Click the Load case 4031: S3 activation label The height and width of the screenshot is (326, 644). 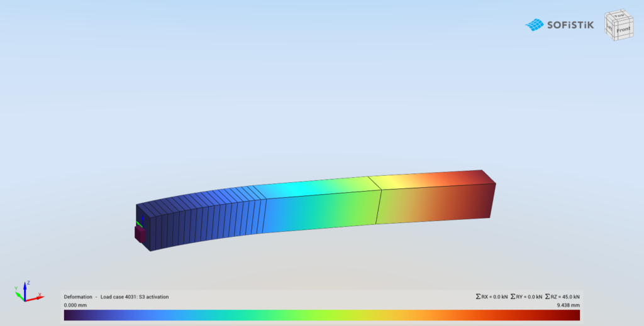coord(135,296)
